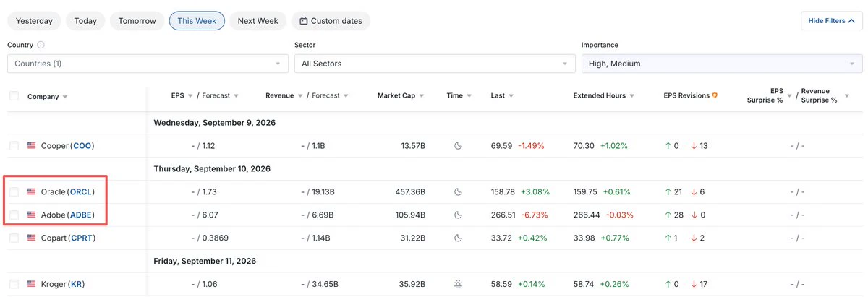Sort by Company column arrow
Image resolution: width=868 pixels, height=297 pixels.
pyautogui.click(x=65, y=97)
